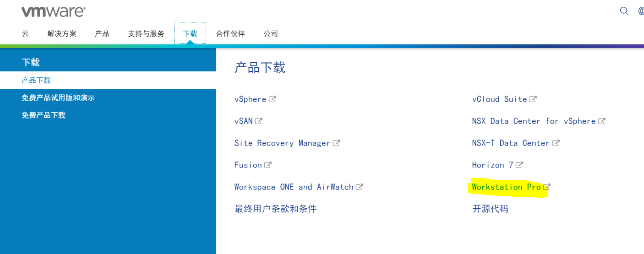Click external-link icon next to vSAN
This screenshot has height=254, width=644.
point(258,121)
